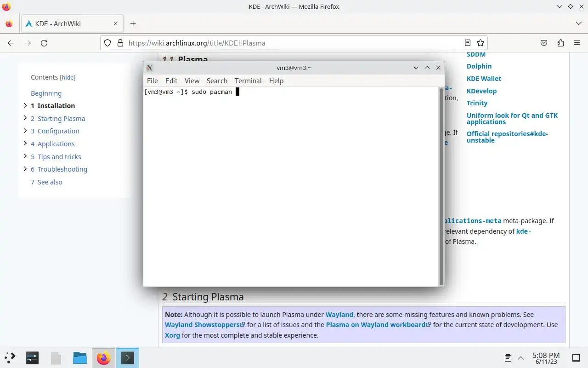Expand hidden system tray icons arrow
588x368 pixels.
click(x=521, y=358)
